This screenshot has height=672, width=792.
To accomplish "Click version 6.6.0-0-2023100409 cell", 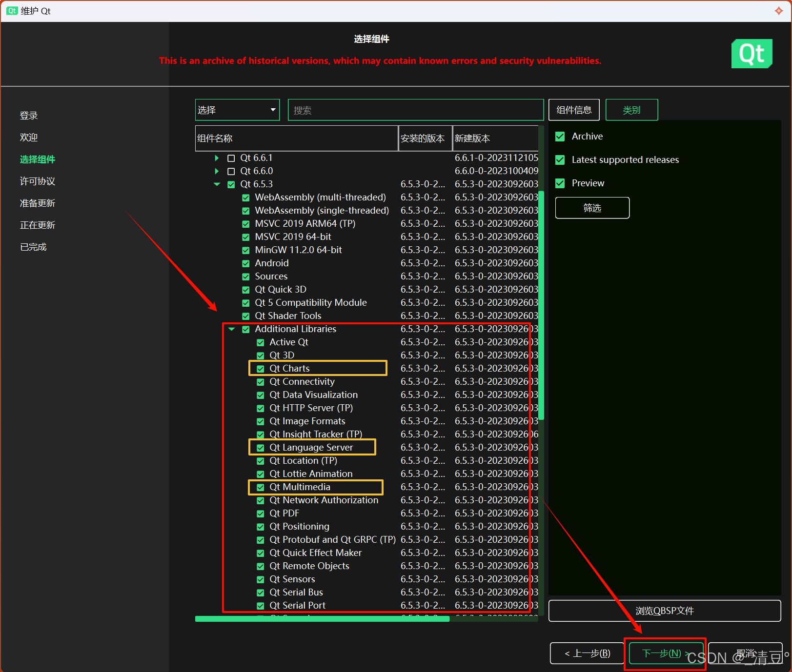I will (x=496, y=171).
